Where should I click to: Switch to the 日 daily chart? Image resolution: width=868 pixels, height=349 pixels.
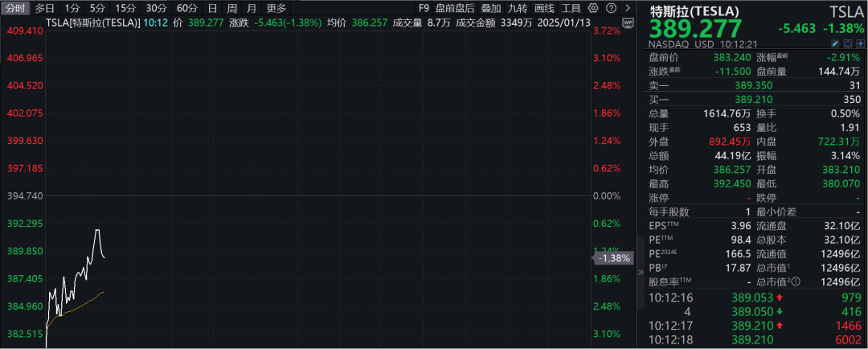212,8
